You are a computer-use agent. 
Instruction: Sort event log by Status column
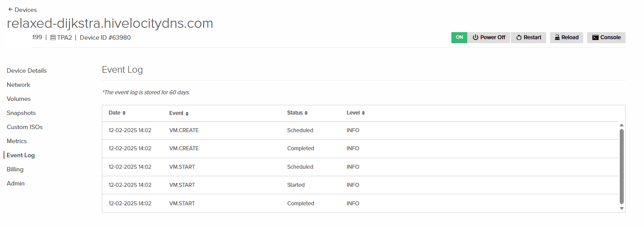298,113
